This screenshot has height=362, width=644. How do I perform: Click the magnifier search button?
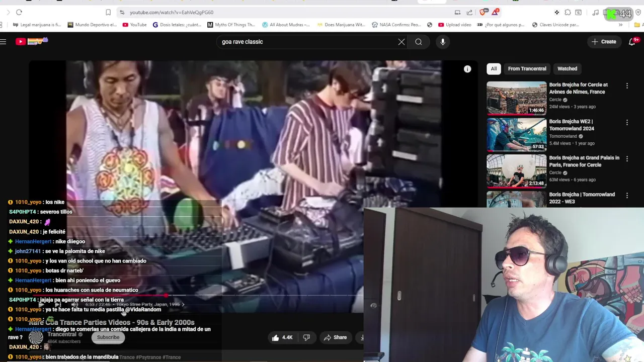(419, 42)
